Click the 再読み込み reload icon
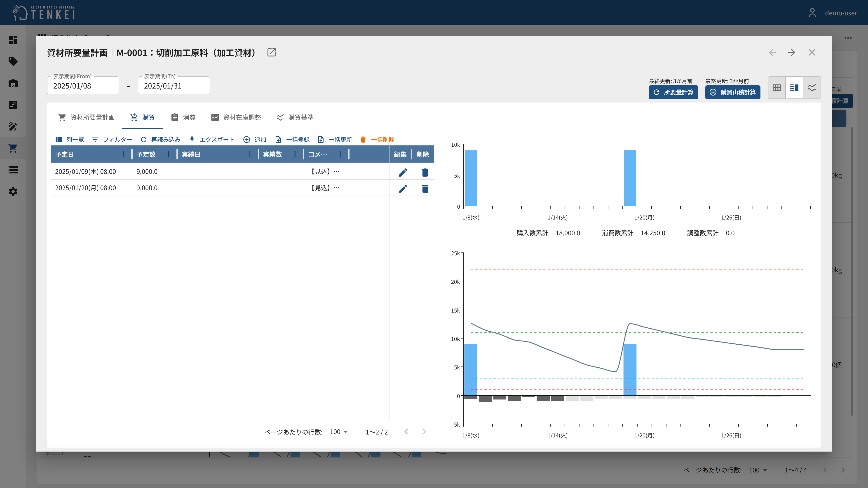The width and height of the screenshot is (868, 488). pyautogui.click(x=144, y=139)
